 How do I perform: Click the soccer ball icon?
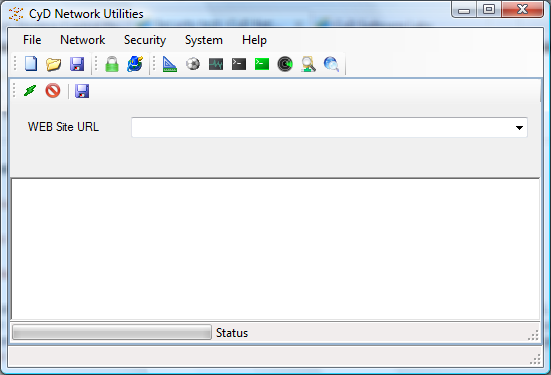coord(193,64)
